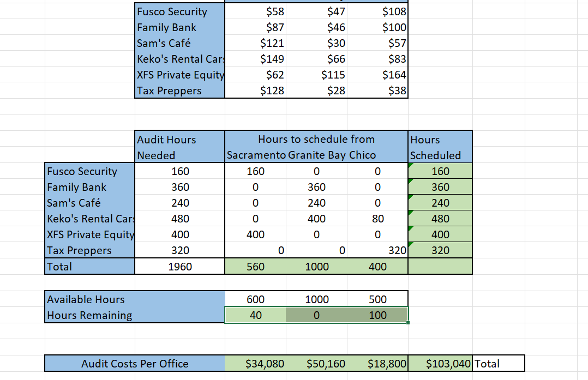
Task: Click Keko's Rental Cars label in hours table
Action: (x=89, y=219)
